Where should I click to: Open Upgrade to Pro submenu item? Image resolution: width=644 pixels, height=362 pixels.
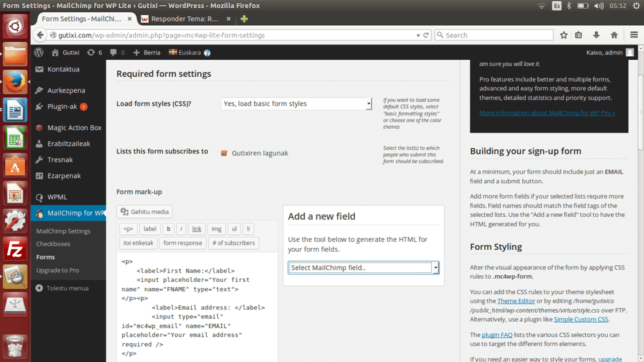pyautogui.click(x=57, y=270)
